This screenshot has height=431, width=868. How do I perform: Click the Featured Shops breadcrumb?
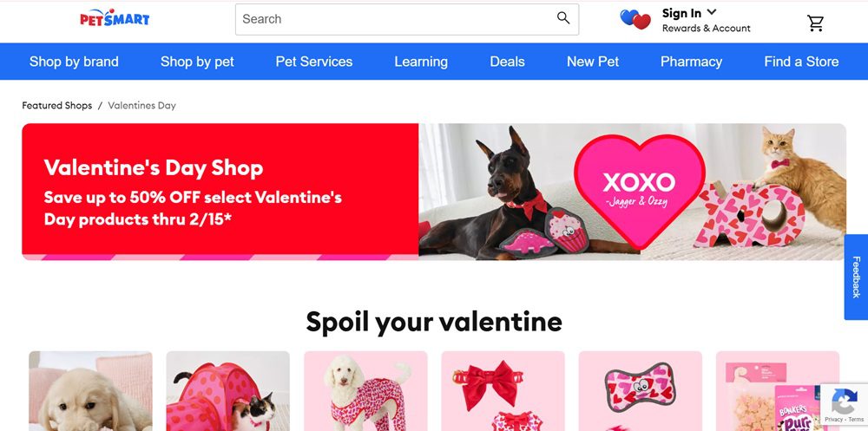57,105
